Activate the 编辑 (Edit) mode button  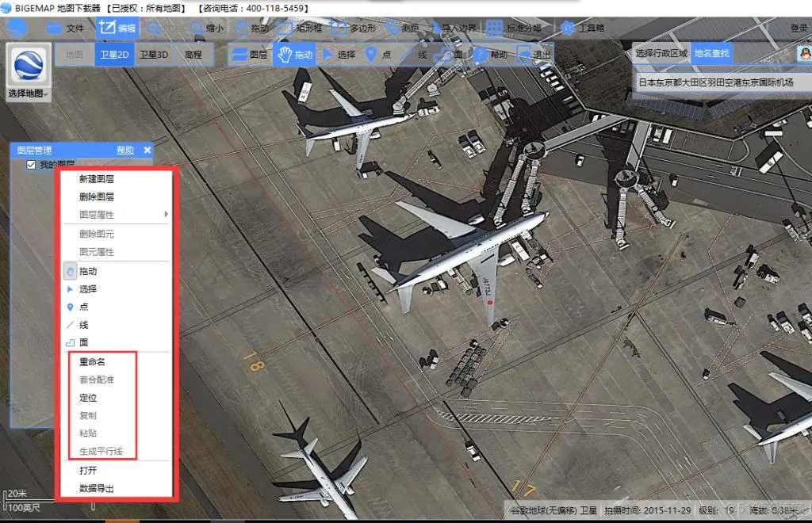coord(117,28)
